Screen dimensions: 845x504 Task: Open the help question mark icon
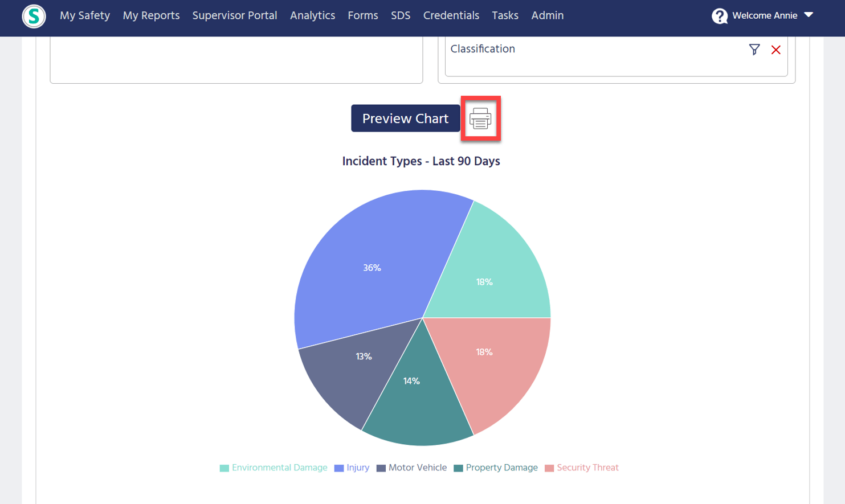coord(719,16)
